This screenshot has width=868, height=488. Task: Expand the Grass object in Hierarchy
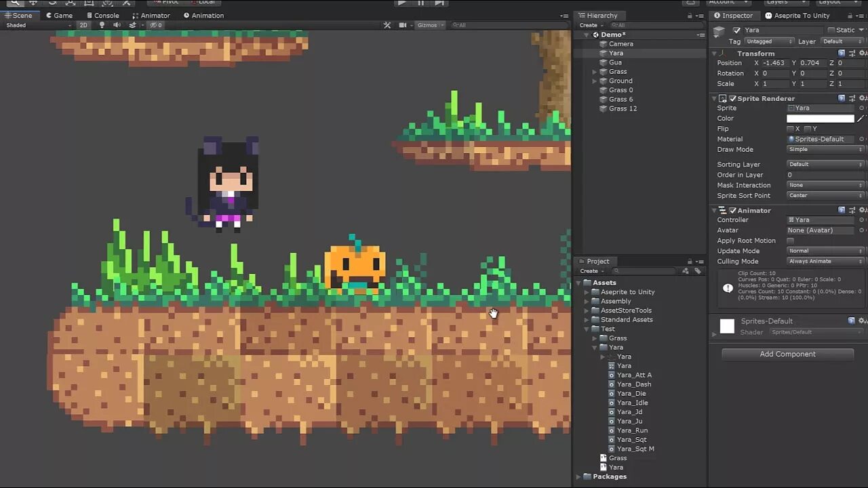click(595, 72)
